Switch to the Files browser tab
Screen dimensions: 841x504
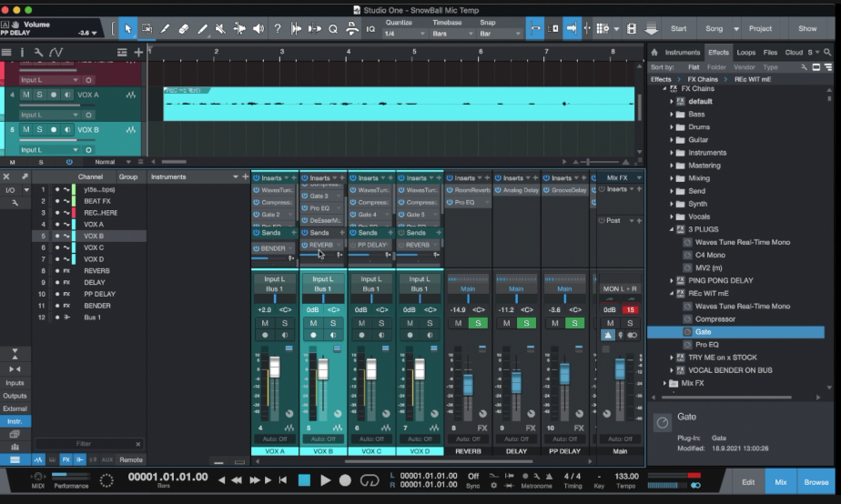(770, 52)
